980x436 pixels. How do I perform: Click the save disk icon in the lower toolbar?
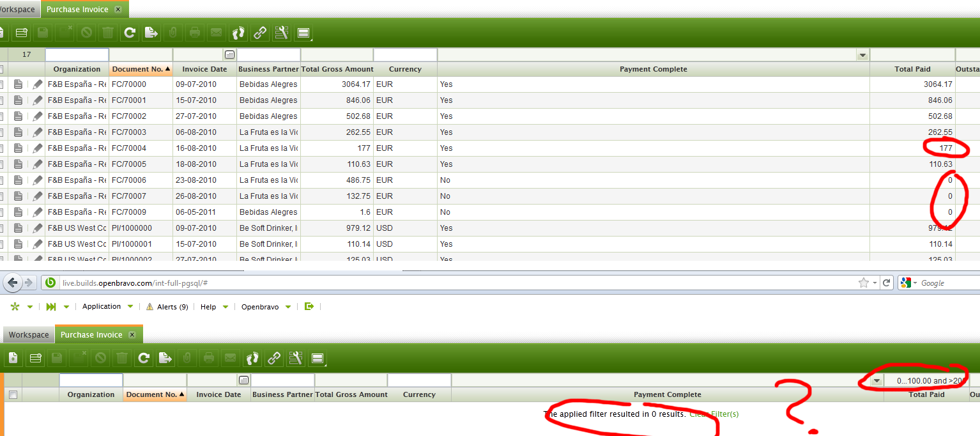[x=57, y=358]
